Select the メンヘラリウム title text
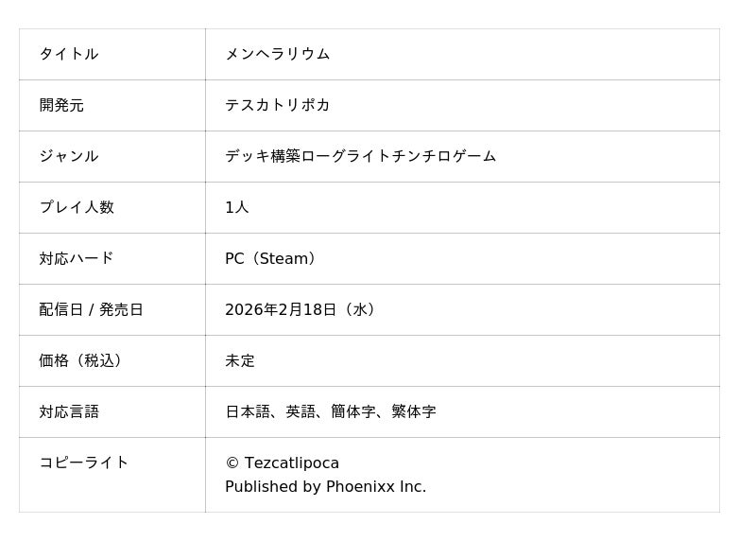Screen dimensions: 756x541 [x=277, y=54]
